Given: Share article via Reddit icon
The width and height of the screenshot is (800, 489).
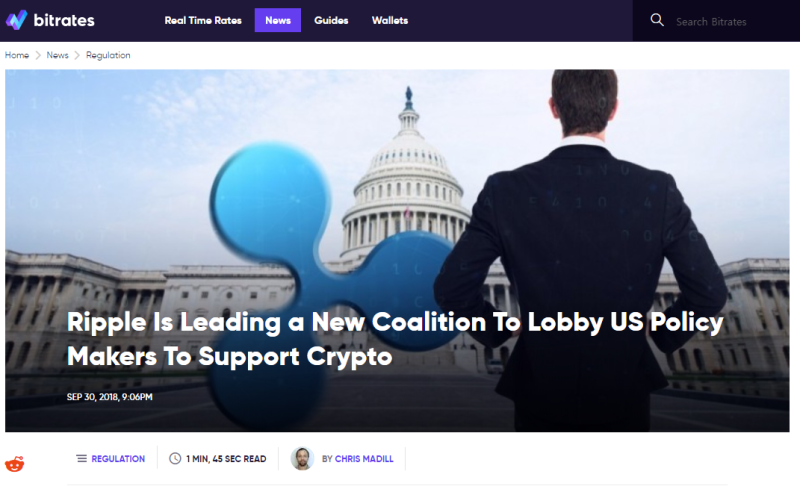Looking at the screenshot, I should tap(15, 464).
